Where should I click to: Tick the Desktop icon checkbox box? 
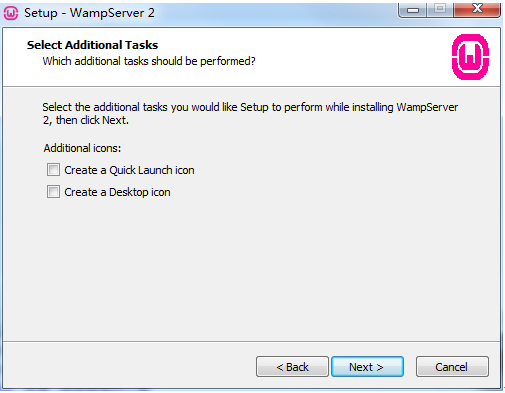53,192
